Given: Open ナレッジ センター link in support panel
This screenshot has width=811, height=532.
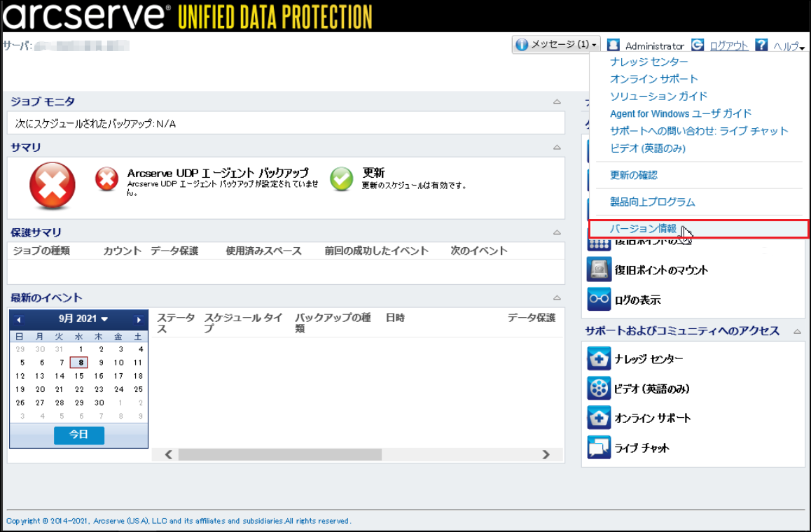Looking at the screenshot, I should (649, 359).
